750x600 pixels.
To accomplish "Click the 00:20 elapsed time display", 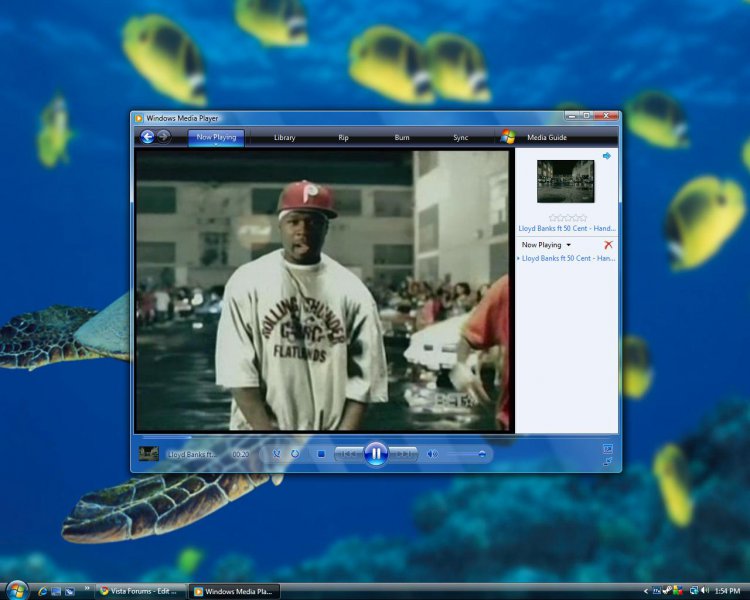I will tap(240, 454).
